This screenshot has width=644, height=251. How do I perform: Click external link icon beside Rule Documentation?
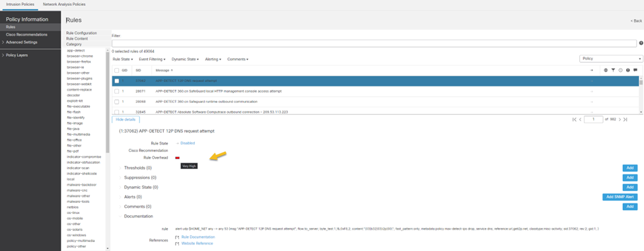click(x=177, y=237)
